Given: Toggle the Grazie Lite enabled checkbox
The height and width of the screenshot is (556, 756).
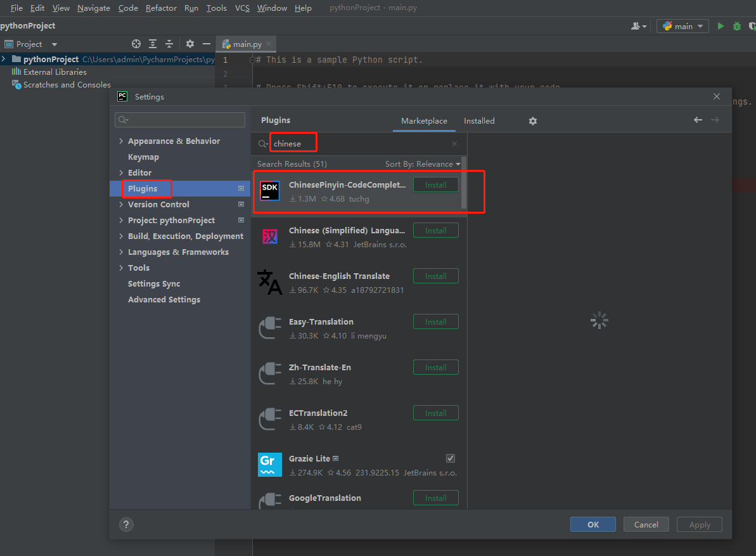Looking at the screenshot, I should click(x=451, y=458).
